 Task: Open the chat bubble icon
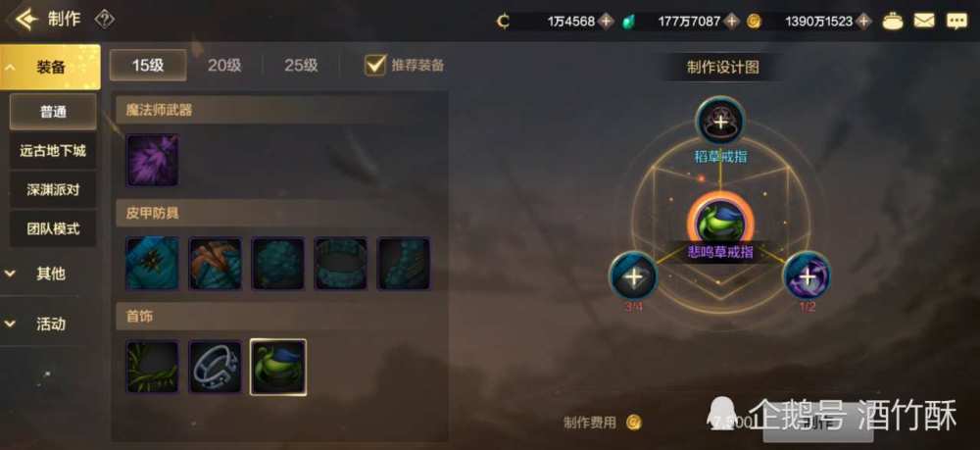[956, 22]
